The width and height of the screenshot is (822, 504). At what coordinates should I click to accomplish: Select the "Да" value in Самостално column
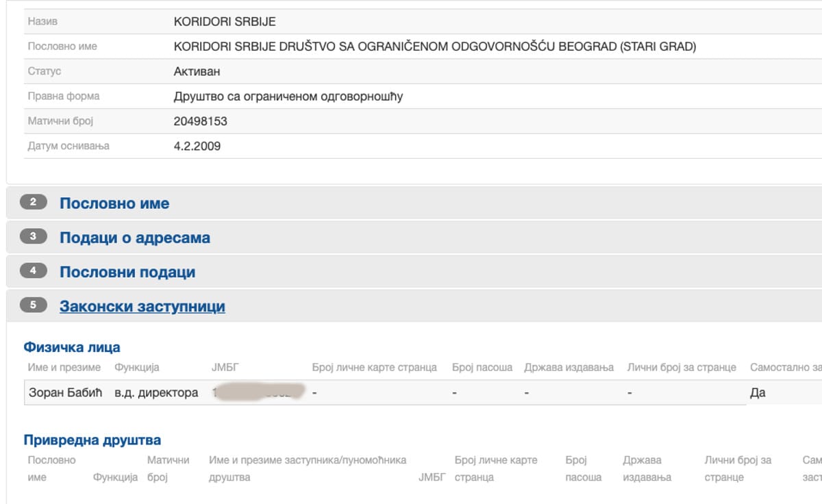tap(757, 392)
